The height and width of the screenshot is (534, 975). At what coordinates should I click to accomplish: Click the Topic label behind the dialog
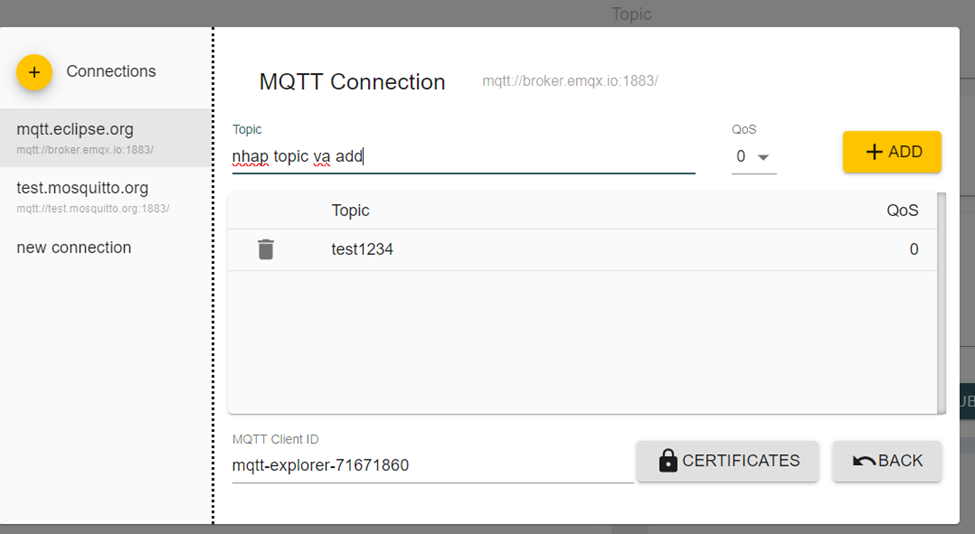[x=631, y=14]
